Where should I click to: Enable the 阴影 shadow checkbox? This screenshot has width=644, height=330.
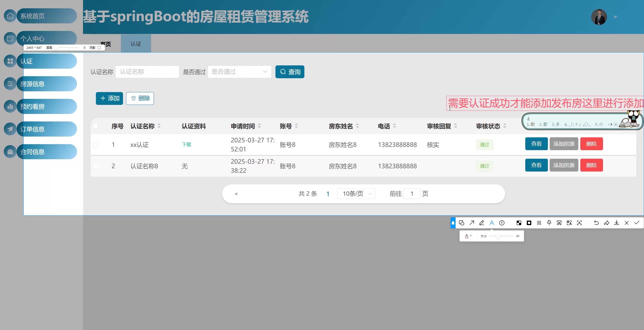99,48
